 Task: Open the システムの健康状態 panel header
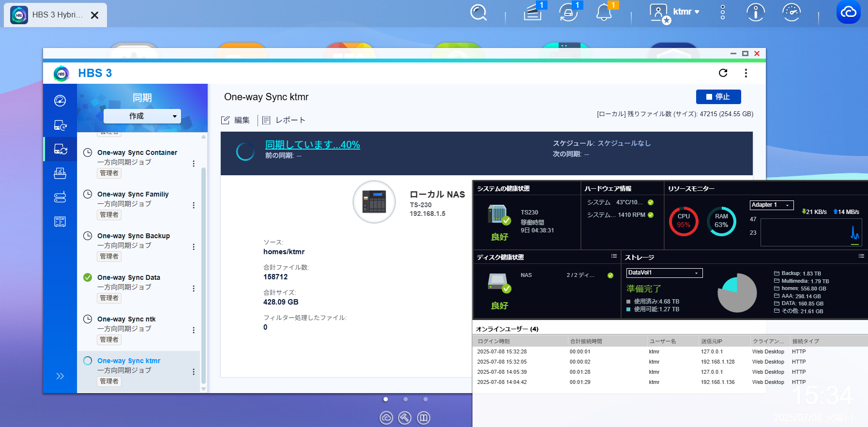(503, 188)
